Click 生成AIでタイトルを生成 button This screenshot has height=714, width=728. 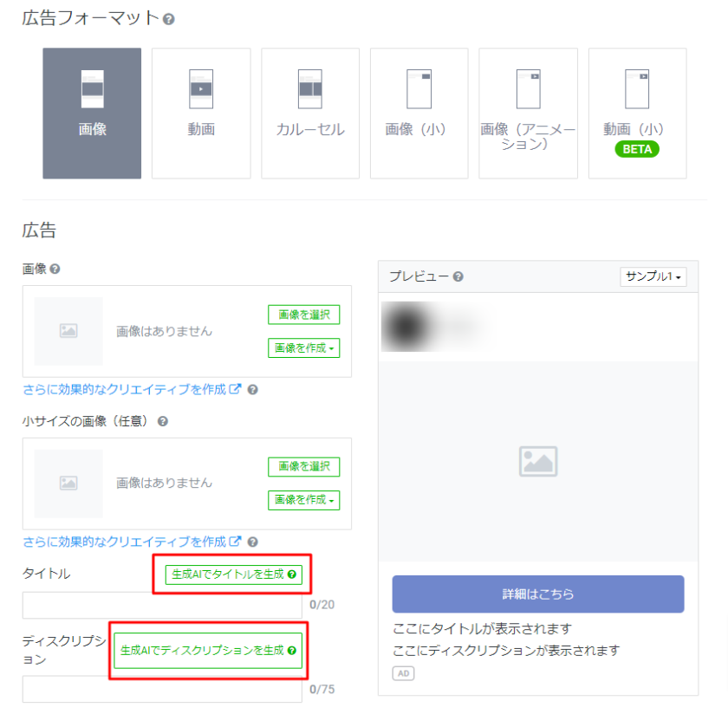233,574
